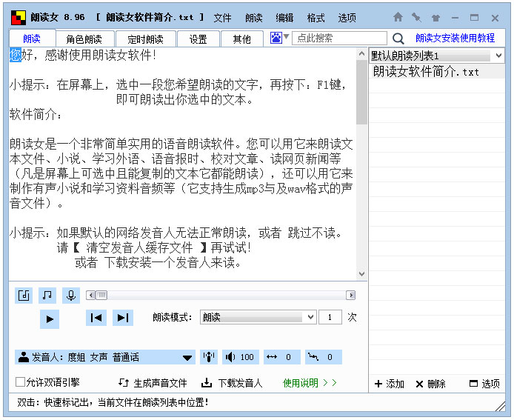Image resolution: width=514 pixels, height=420 pixels.
Task: Expand search engine dropdown arrow
Action: click(x=286, y=37)
